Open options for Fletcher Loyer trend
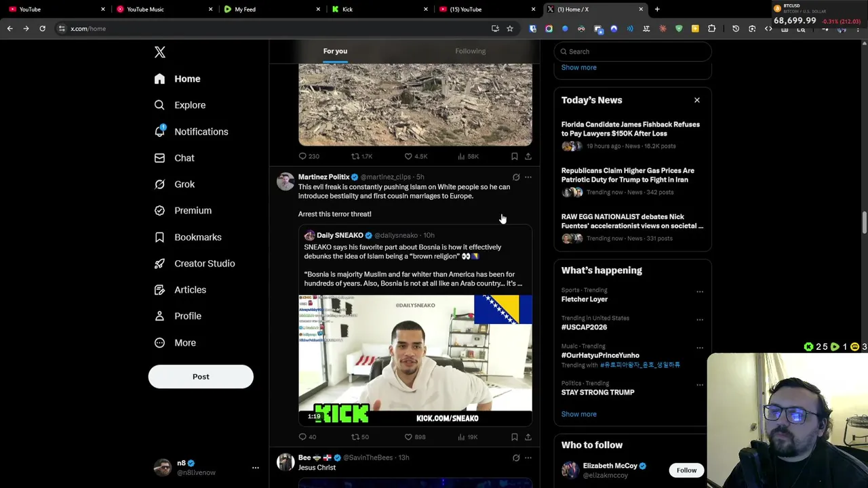 coord(699,292)
